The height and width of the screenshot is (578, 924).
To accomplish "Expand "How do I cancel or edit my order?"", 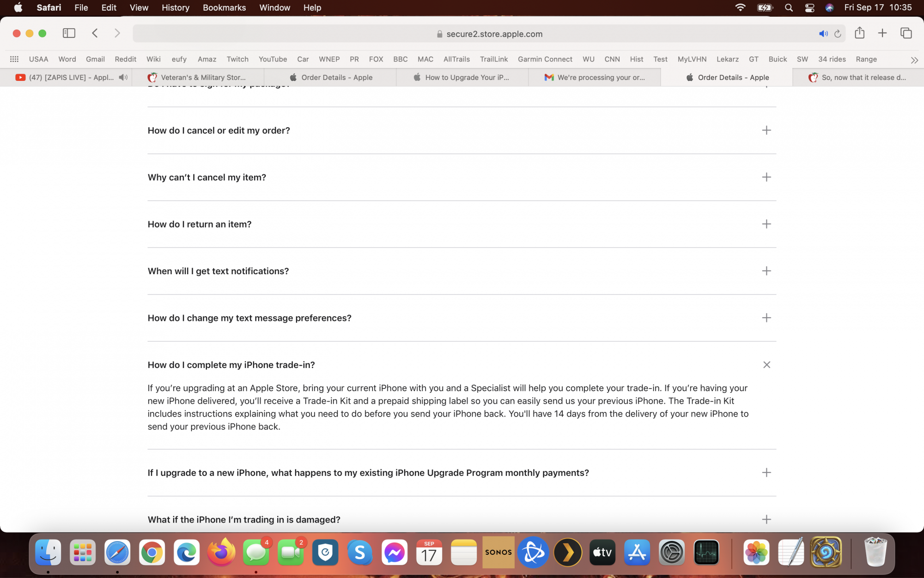I will (766, 130).
